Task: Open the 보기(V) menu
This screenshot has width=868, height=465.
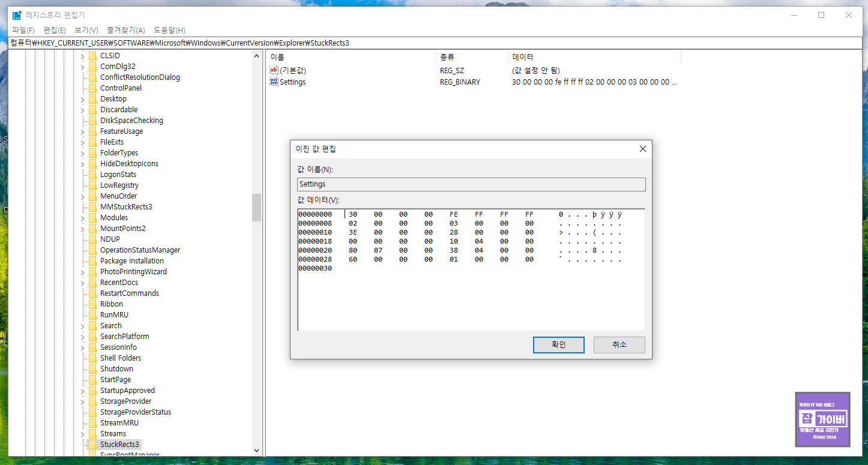Action: (86, 30)
